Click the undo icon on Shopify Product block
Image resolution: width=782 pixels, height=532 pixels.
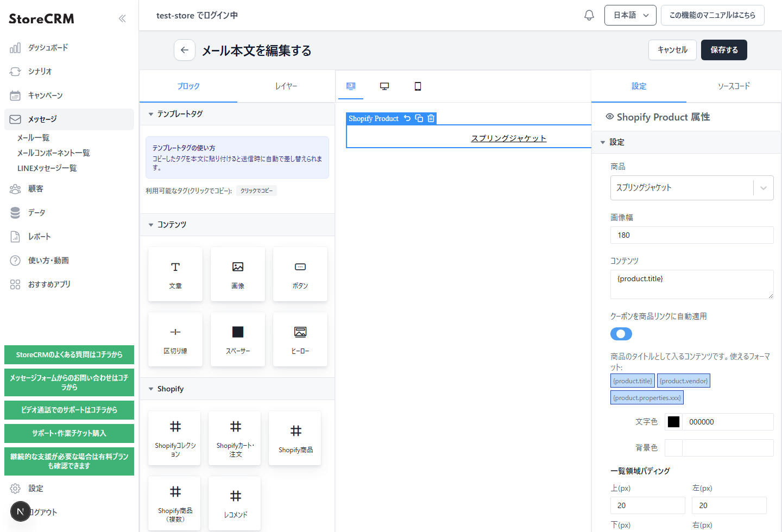(x=407, y=118)
